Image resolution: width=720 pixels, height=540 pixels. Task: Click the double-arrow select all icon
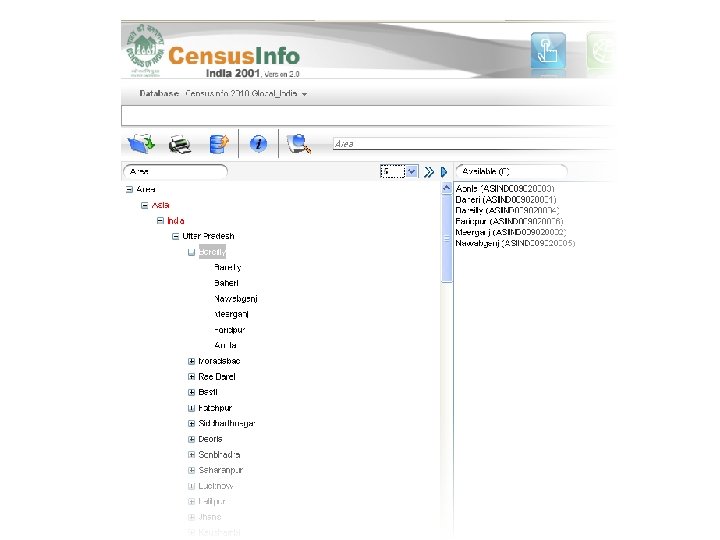click(x=428, y=172)
